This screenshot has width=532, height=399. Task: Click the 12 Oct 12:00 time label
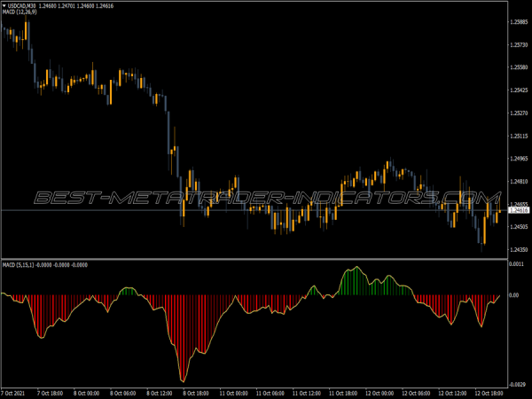click(452, 393)
